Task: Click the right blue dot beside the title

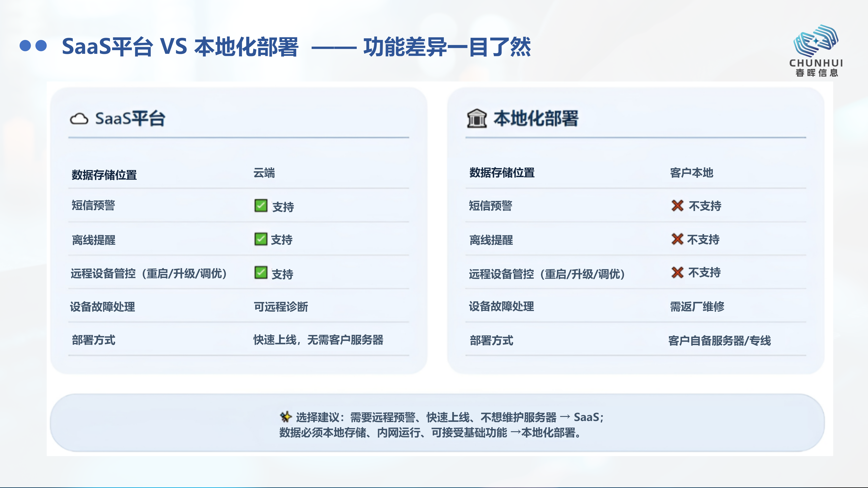Action: (x=41, y=46)
